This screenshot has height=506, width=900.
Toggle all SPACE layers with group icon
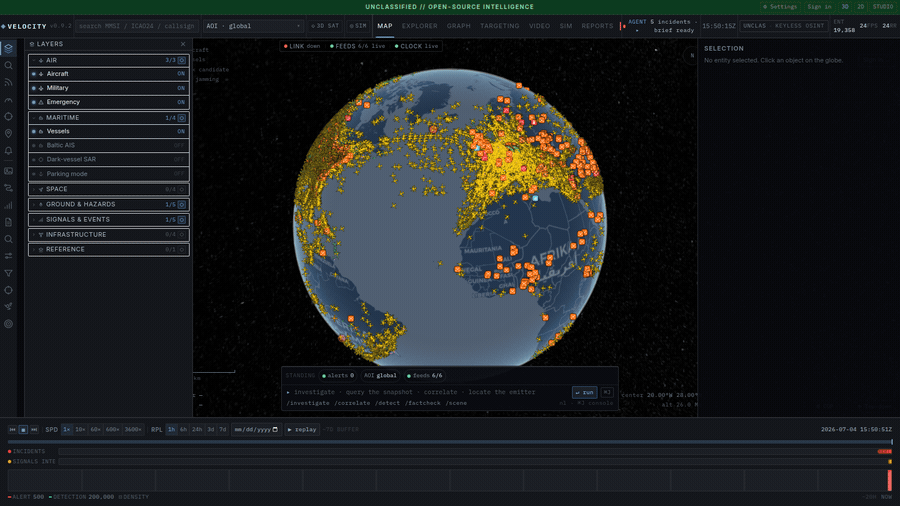pyautogui.click(x=181, y=189)
